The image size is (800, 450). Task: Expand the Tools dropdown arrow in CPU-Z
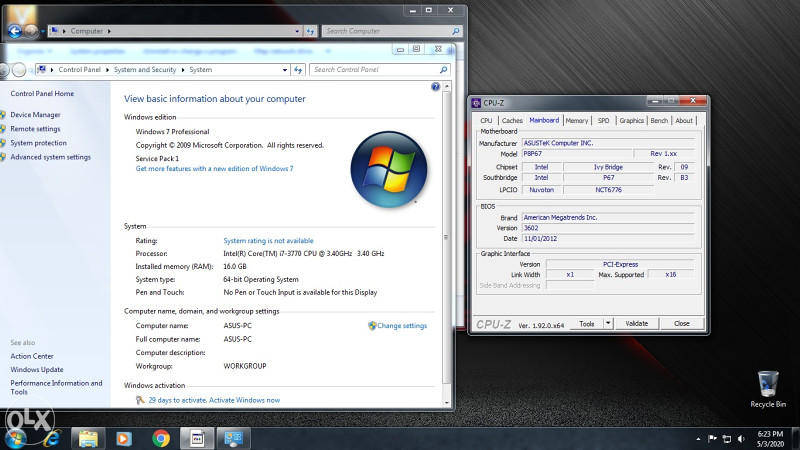608,323
